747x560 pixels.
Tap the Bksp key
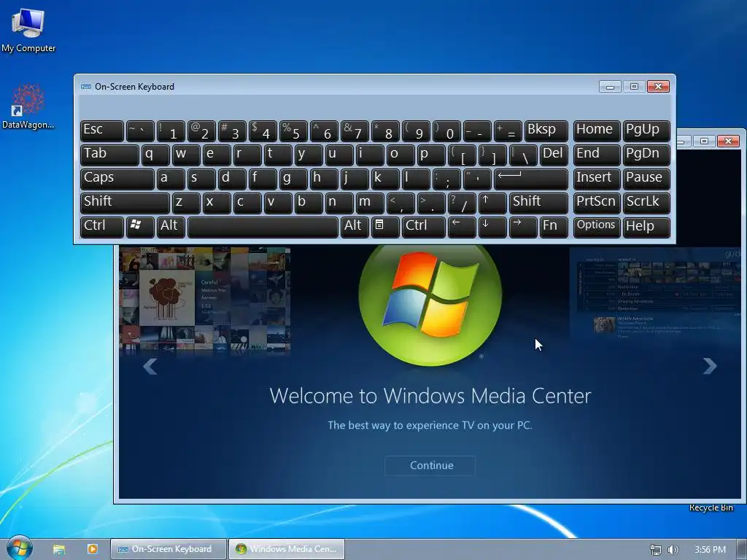(546, 131)
